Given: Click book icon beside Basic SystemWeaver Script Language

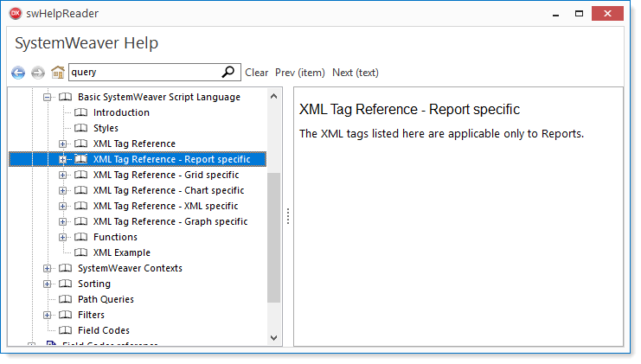Looking at the screenshot, I should coord(66,97).
